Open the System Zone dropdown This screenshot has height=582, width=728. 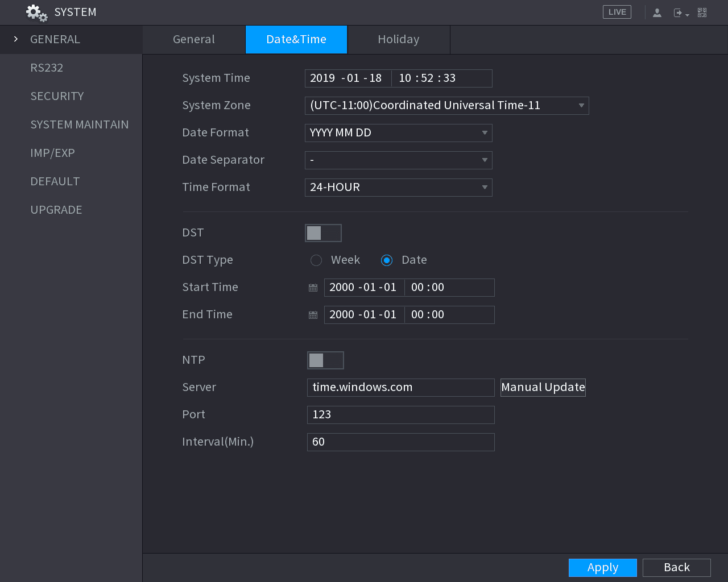point(447,106)
